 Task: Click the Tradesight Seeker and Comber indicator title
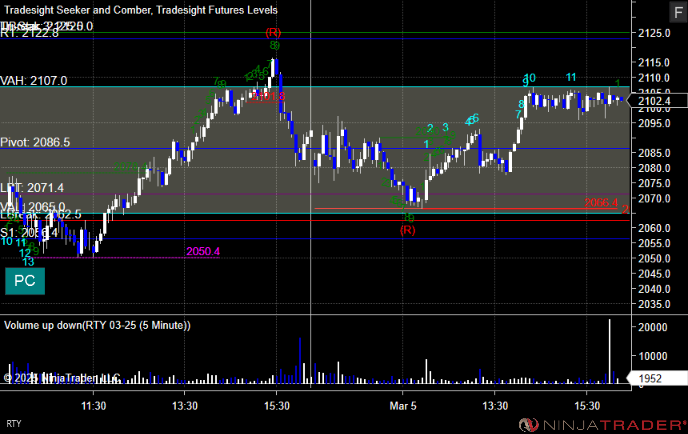click(x=141, y=10)
